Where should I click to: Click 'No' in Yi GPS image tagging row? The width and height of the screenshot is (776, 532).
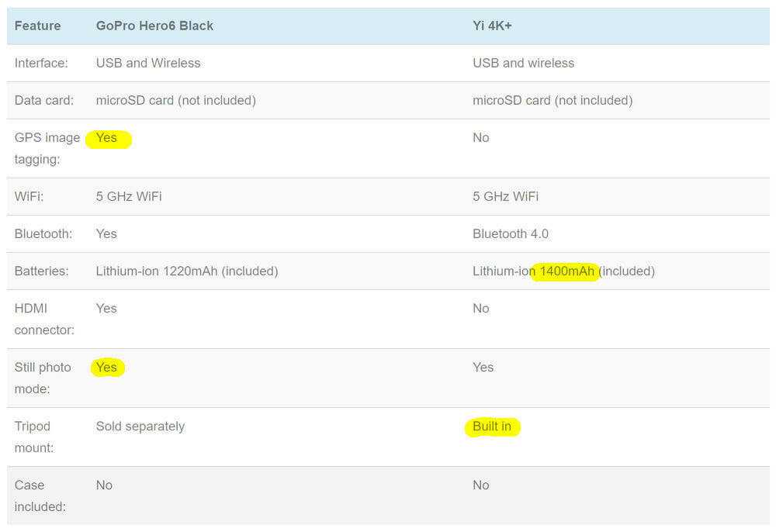[x=481, y=137]
